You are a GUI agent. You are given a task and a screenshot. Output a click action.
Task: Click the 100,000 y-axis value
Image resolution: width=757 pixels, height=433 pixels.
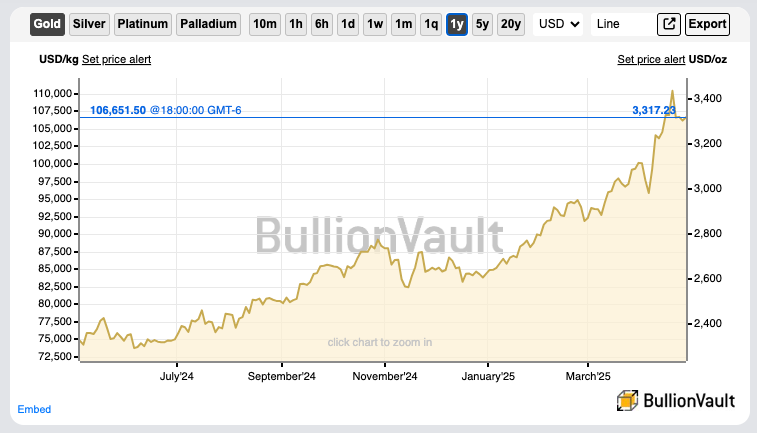[x=52, y=163]
